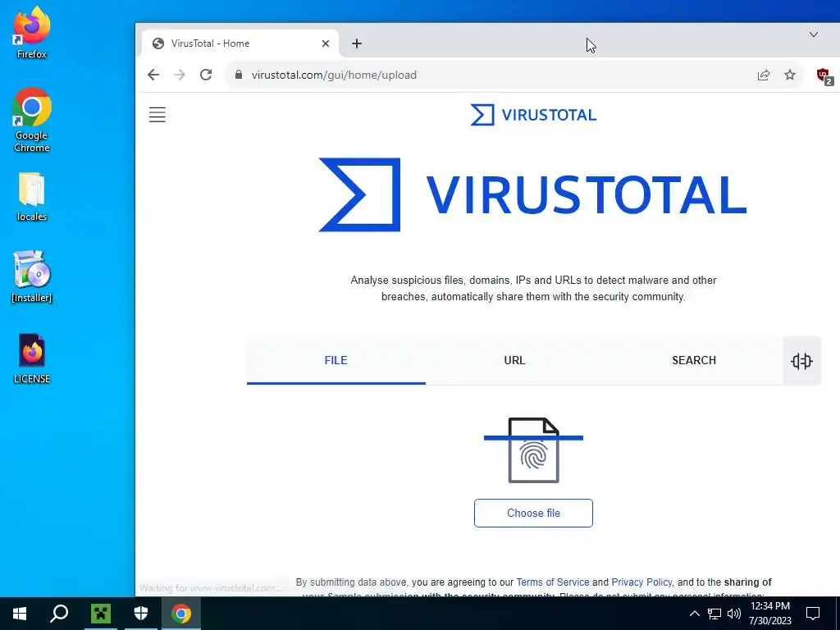The height and width of the screenshot is (630, 840).
Task: Open the volume speaker tray icon
Action: [734, 614]
